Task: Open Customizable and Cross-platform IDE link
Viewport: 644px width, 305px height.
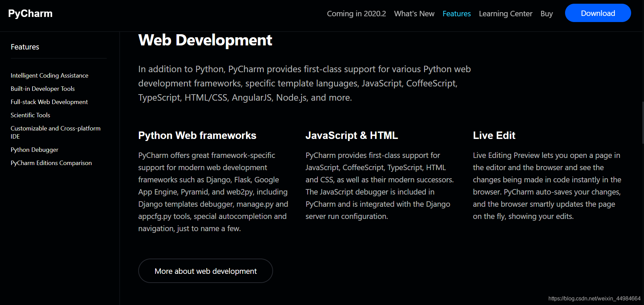Action: point(56,133)
